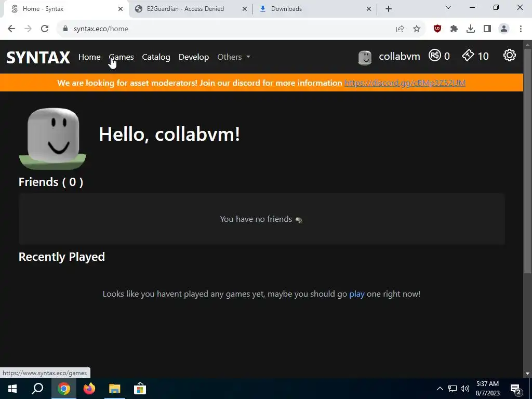532x399 pixels.
Task: Open the Games nav item
Action: click(x=122, y=57)
